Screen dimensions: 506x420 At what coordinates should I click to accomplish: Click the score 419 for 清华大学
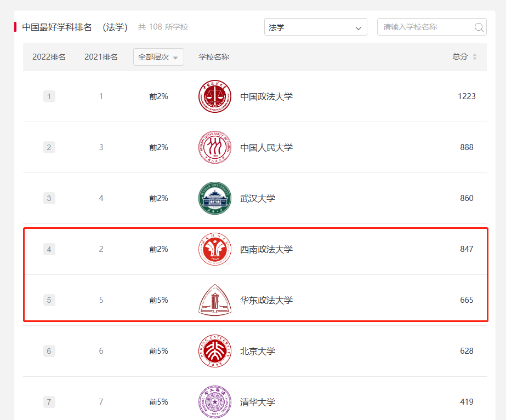click(x=467, y=402)
